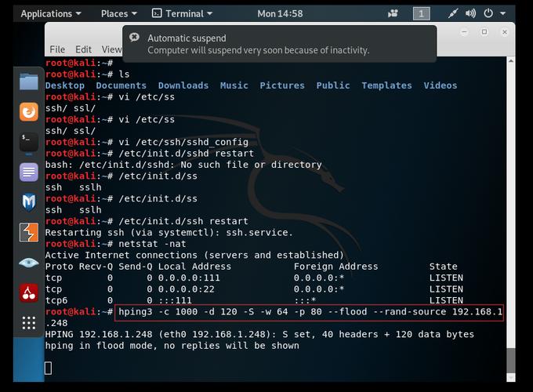The width and height of the screenshot is (533, 392).
Task: Click the volume speaker icon in top bar
Action: [x=470, y=13]
